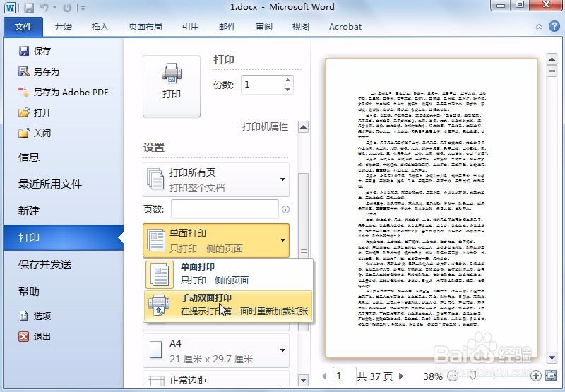Click 另存为 in the backstage menu

[x=39, y=72]
